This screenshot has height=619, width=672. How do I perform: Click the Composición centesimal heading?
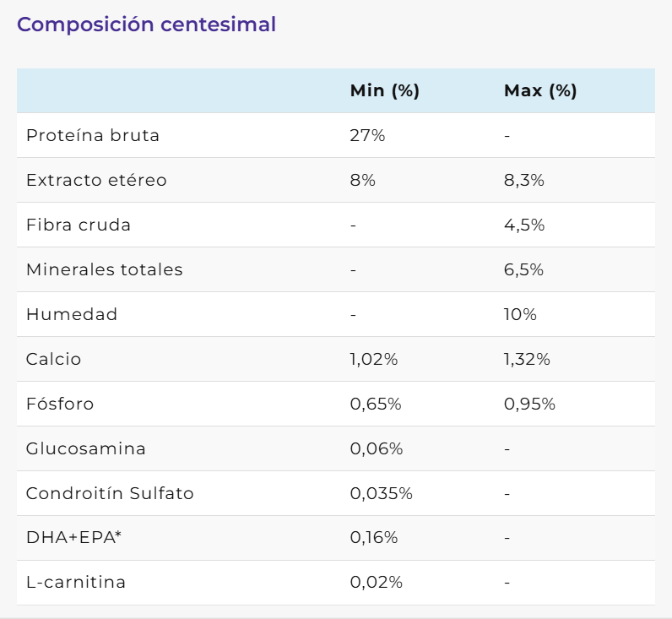coord(146,24)
